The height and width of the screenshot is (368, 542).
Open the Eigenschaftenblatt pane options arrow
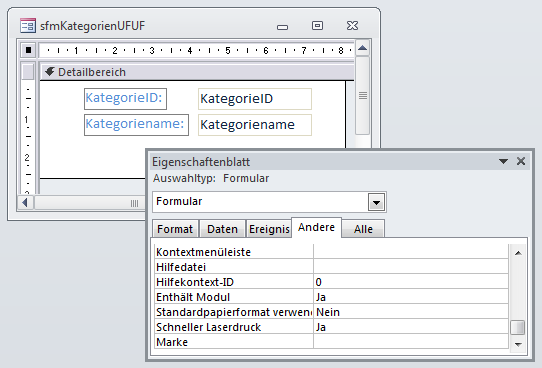[x=503, y=161]
